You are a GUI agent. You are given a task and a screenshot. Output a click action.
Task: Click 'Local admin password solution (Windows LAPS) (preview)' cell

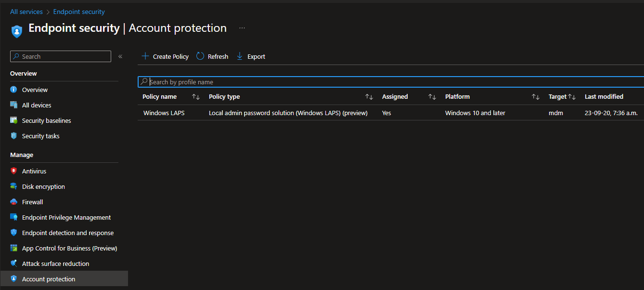[x=288, y=113]
